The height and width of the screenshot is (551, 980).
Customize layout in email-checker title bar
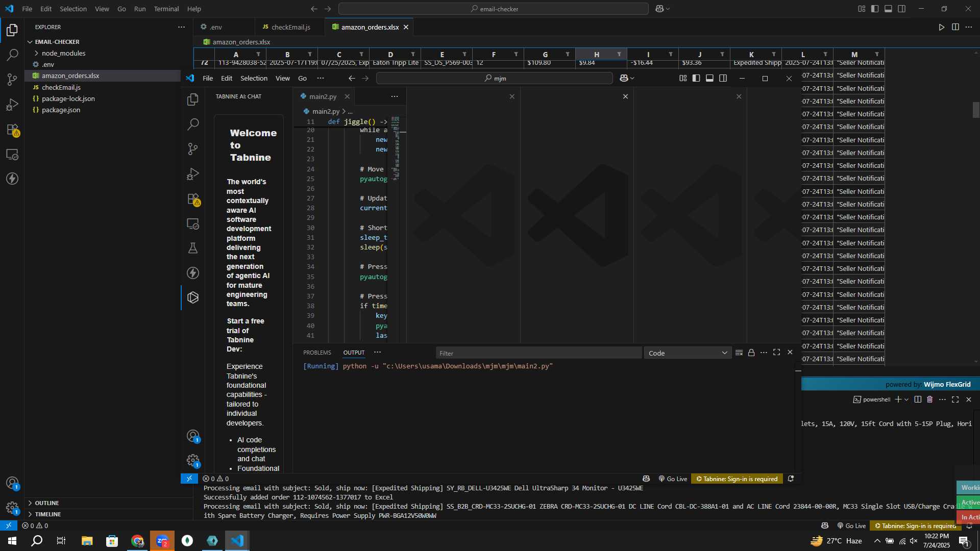pos(862,9)
